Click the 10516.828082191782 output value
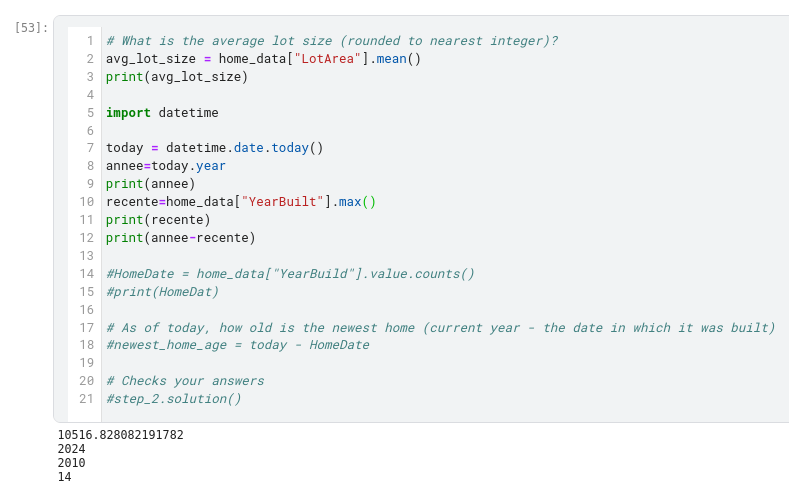Viewport: 789px width, 488px height. click(x=121, y=435)
